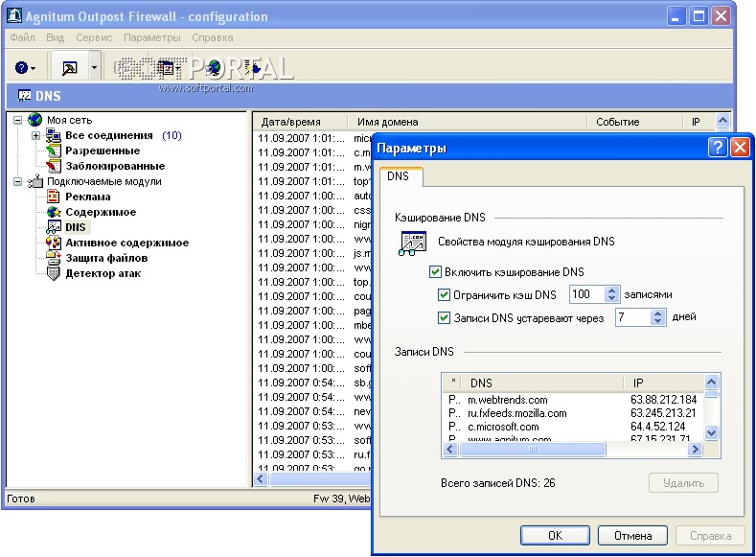Click the IP column header in records list
The image size is (756, 557).
click(663, 383)
